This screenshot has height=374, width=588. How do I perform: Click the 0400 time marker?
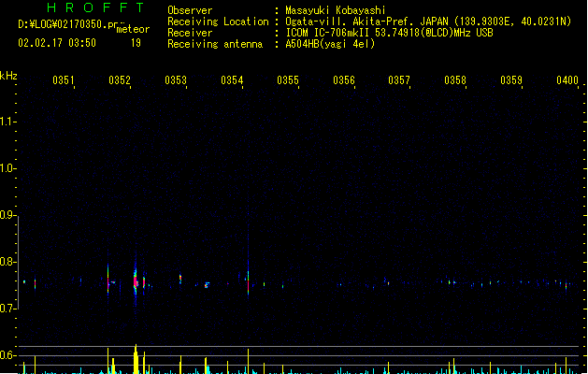[567, 80]
